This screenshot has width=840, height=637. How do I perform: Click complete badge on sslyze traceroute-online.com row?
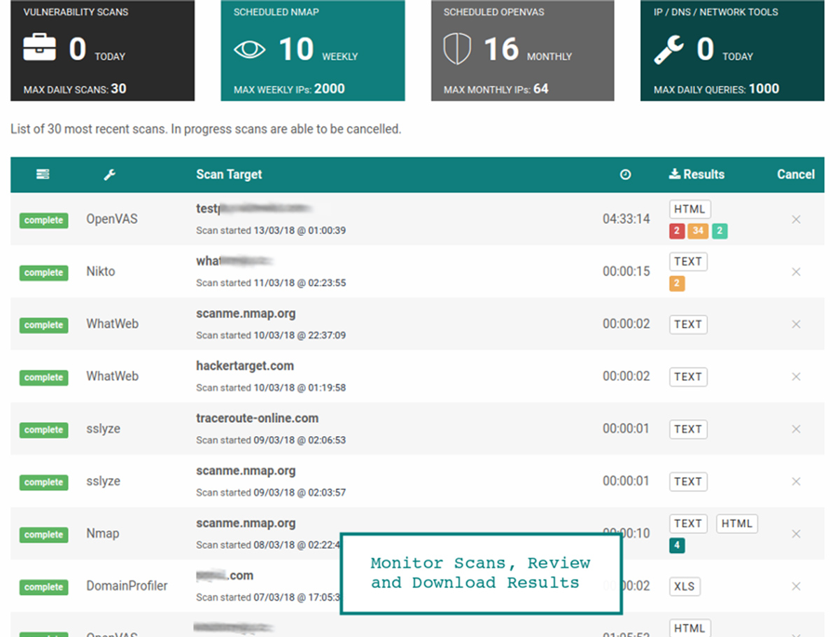[x=43, y=430]
